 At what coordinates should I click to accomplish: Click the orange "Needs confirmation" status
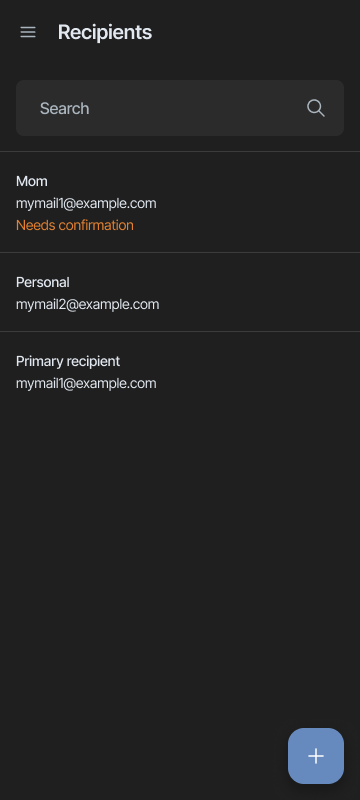pos(75,225)
